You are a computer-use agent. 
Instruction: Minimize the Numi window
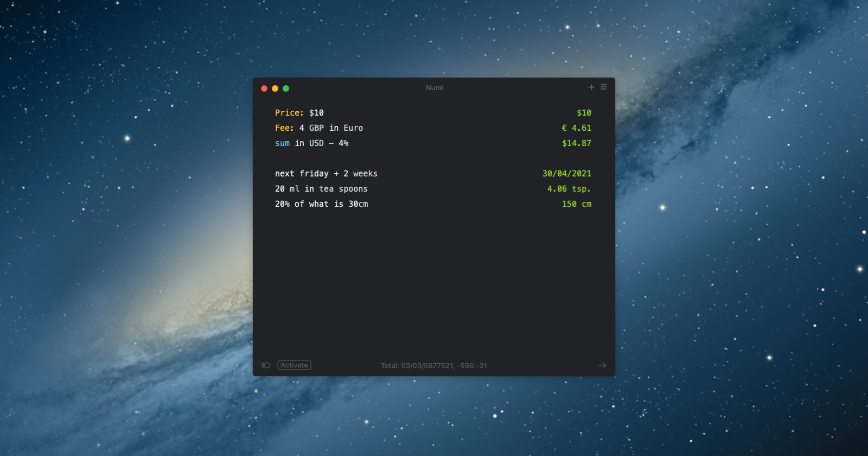(x=275, y=88)
